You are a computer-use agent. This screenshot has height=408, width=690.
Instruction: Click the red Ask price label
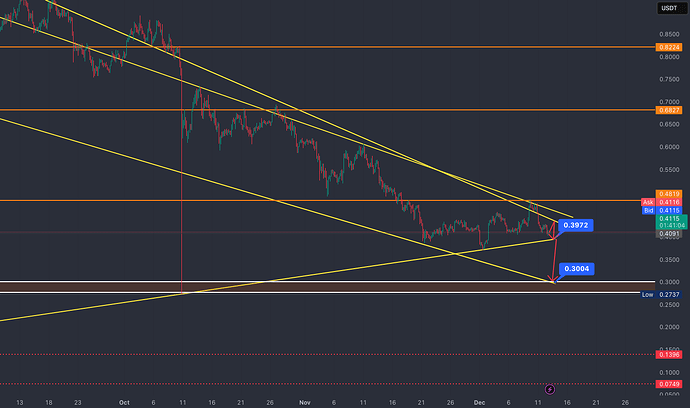pyautogui.click(x=654, y=202)
